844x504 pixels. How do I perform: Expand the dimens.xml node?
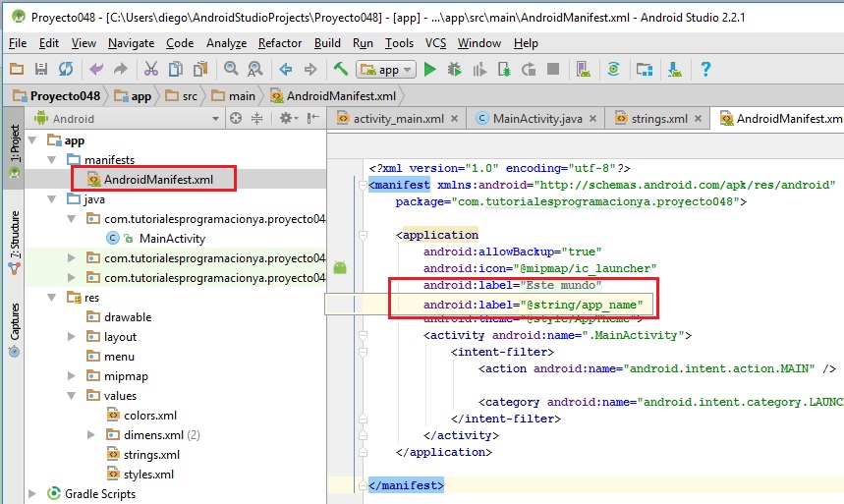91,435
